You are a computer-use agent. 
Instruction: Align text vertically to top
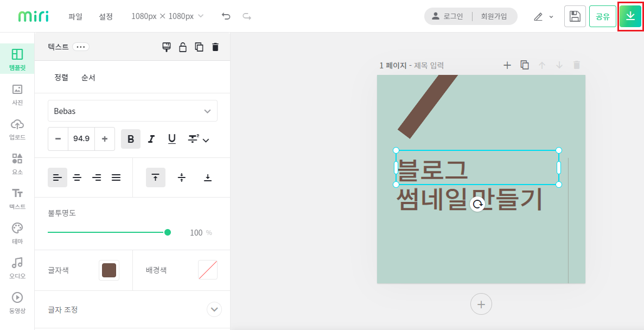tap(156, 177)
